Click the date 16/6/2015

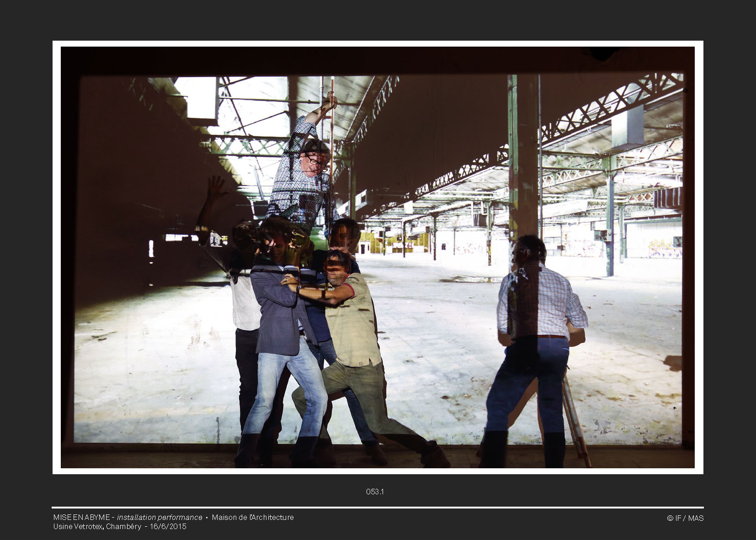169,526
